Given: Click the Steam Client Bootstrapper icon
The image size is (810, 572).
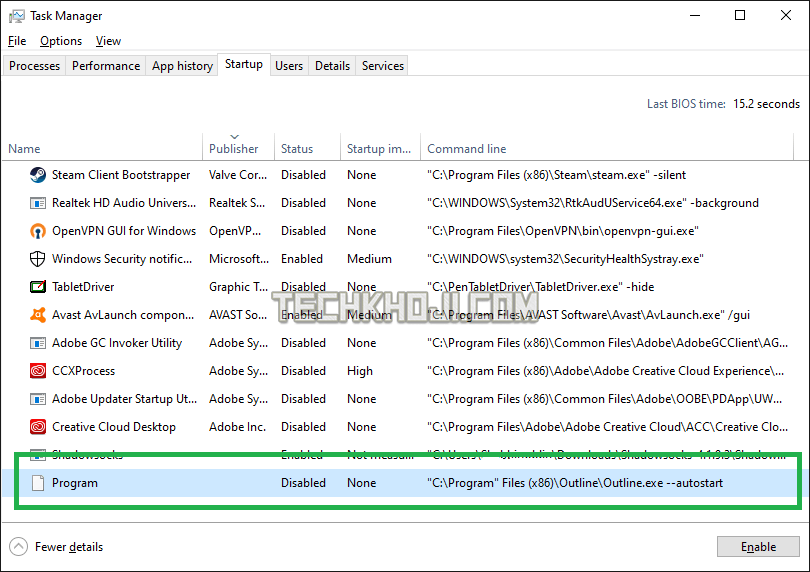Looking at the screenshot, I should pos(38,175).
